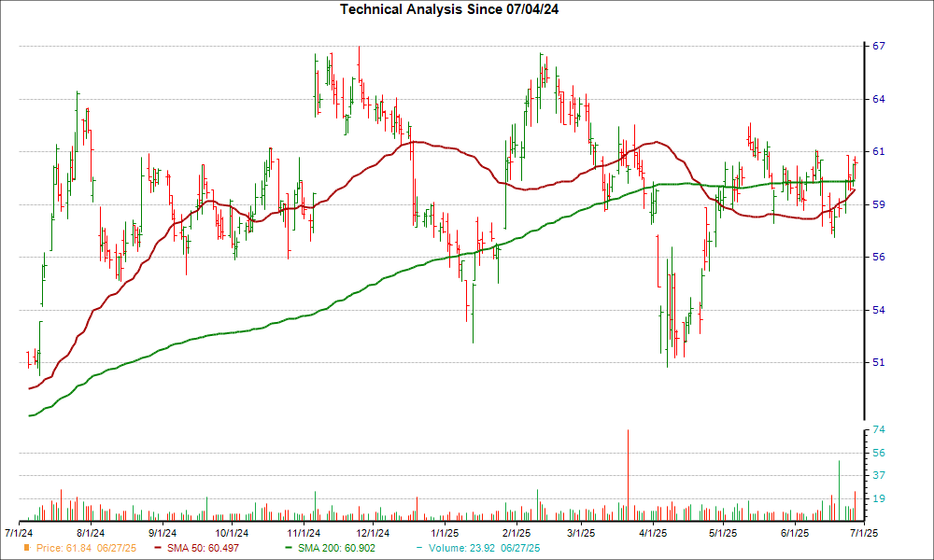Click the 61 price axis label
The height and width of the screenshot is (560, 934).
click(879, 152)
